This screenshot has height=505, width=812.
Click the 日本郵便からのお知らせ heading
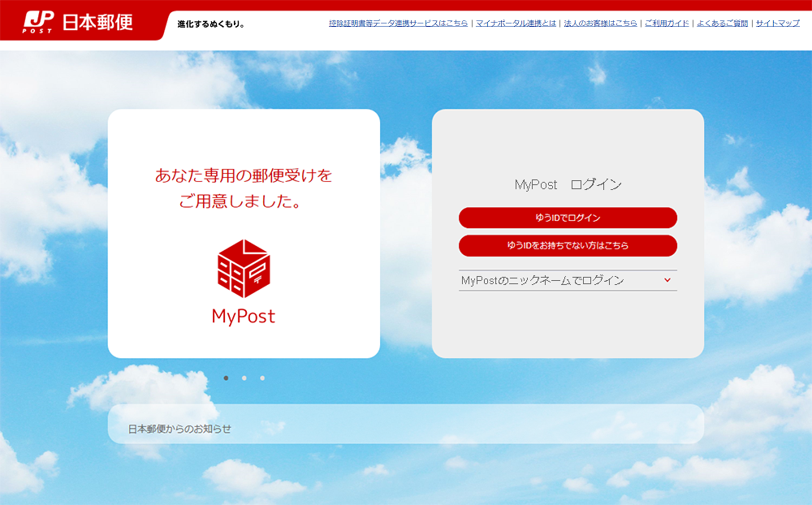coord(179,429)
